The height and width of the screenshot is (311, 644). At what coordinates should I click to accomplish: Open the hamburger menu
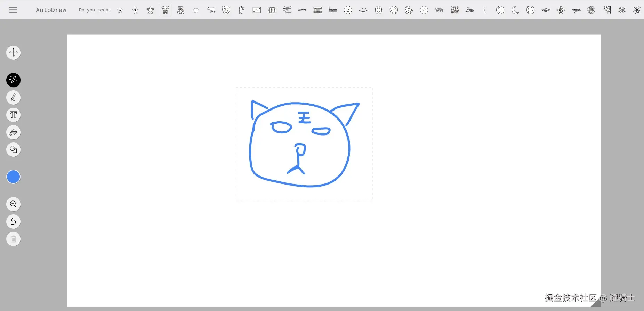(13, 10)
